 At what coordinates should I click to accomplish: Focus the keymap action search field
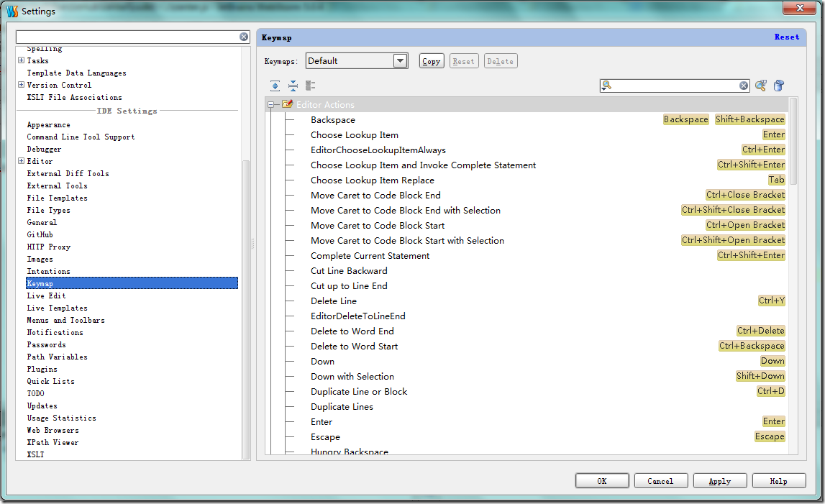(x=675, y=86)
